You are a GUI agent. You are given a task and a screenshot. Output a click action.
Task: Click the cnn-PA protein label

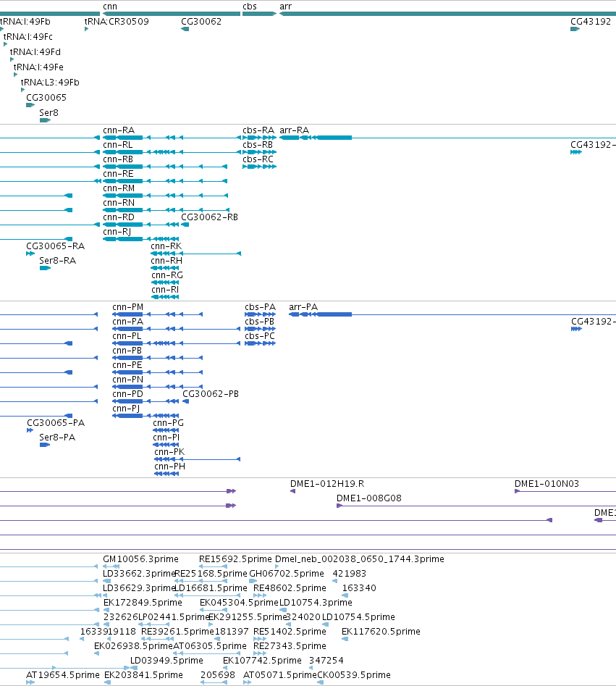127,322
